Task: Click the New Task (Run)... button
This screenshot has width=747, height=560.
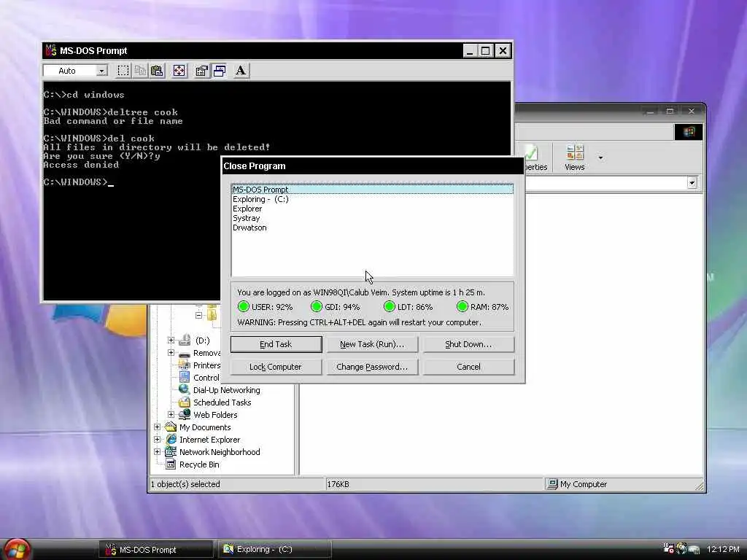Action: (x=372, y=344)
